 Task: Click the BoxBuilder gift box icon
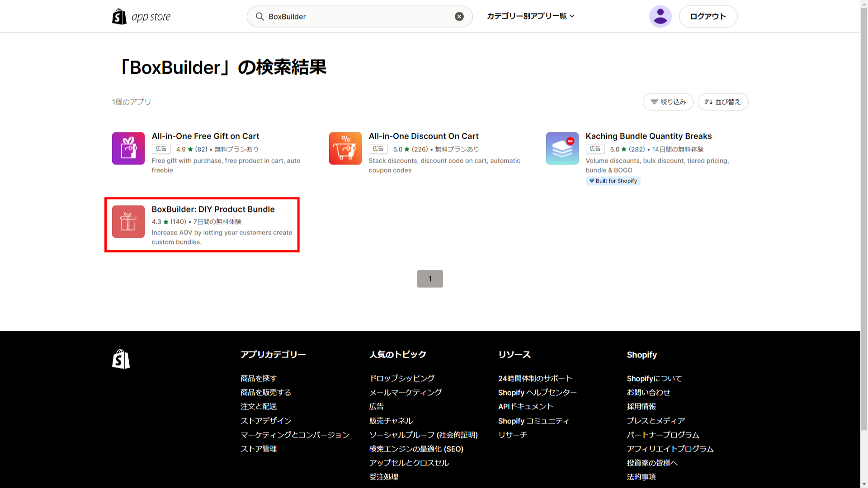click(x=128, y=221)
